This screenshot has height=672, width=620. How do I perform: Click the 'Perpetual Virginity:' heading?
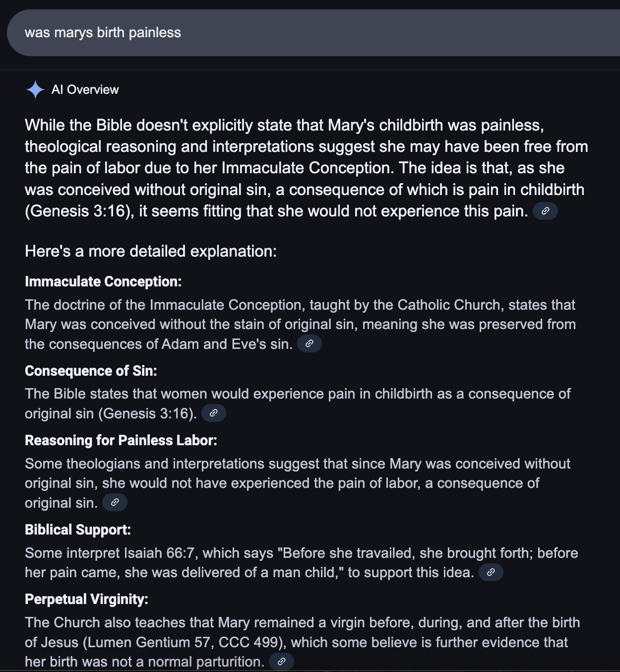coord(86,599)
